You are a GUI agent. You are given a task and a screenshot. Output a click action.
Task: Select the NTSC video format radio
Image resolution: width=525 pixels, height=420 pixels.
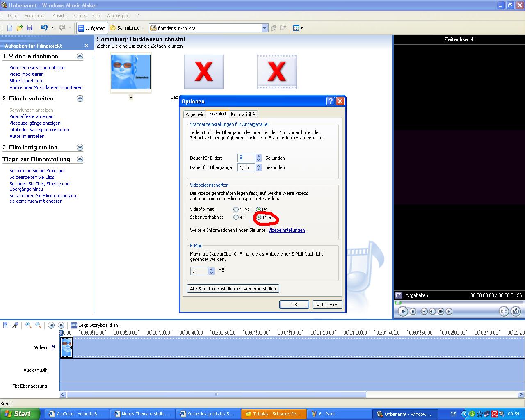click(236, 210)
